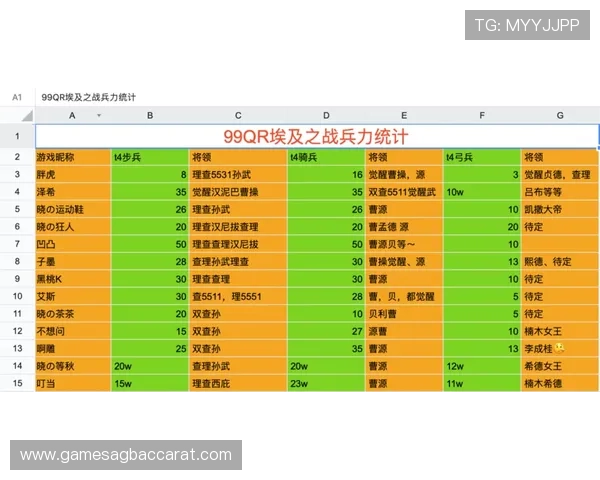The image size is (600, 480).
Task: Click the t4骑兵 header cell
Action: click(x=326, y=157)
